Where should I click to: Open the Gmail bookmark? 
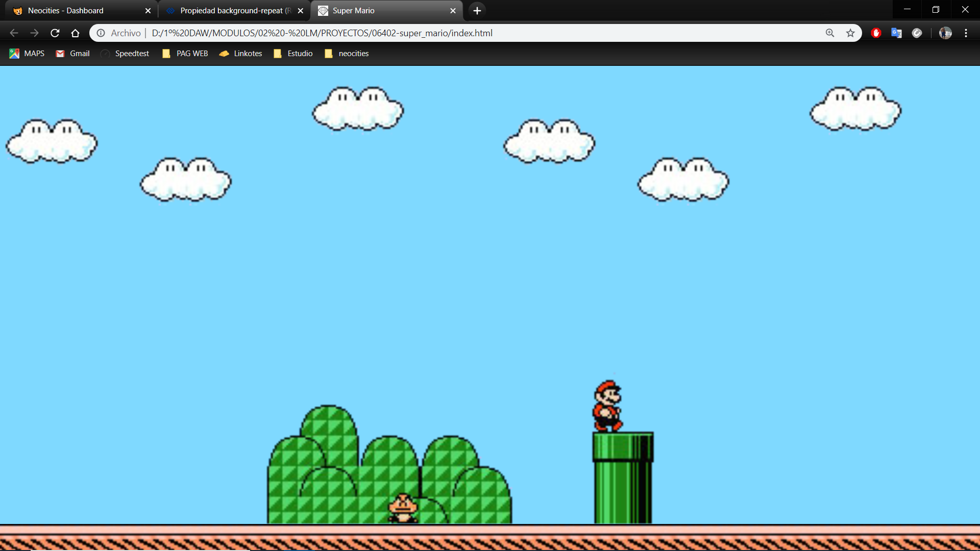pyautogui.click(x=72, y=54)
